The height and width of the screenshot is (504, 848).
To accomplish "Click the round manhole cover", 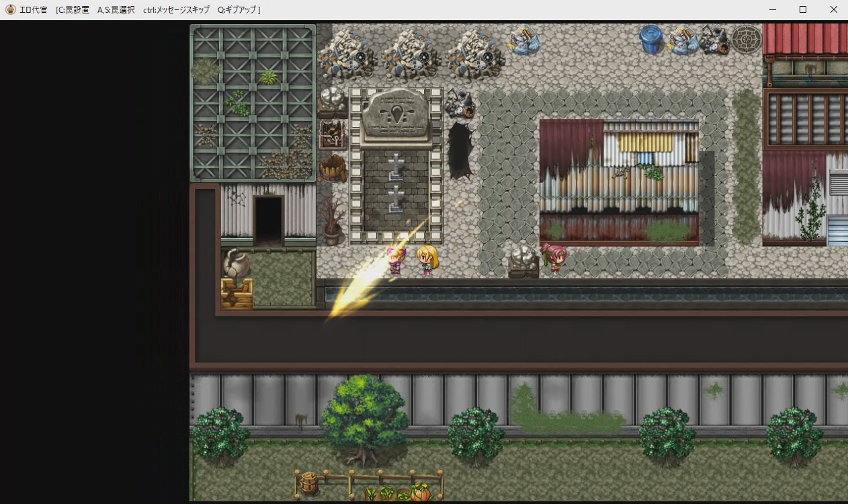I will (746, 39).
